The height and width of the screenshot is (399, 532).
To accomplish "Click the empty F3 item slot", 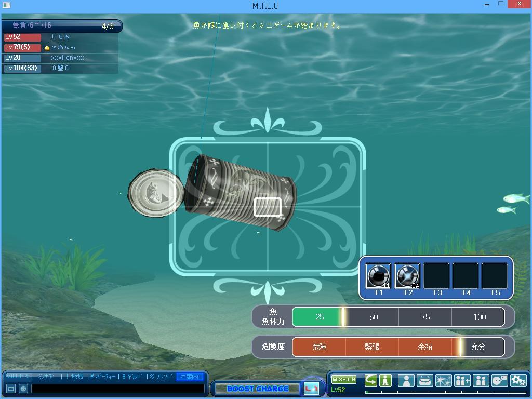I will coord(436,276).
